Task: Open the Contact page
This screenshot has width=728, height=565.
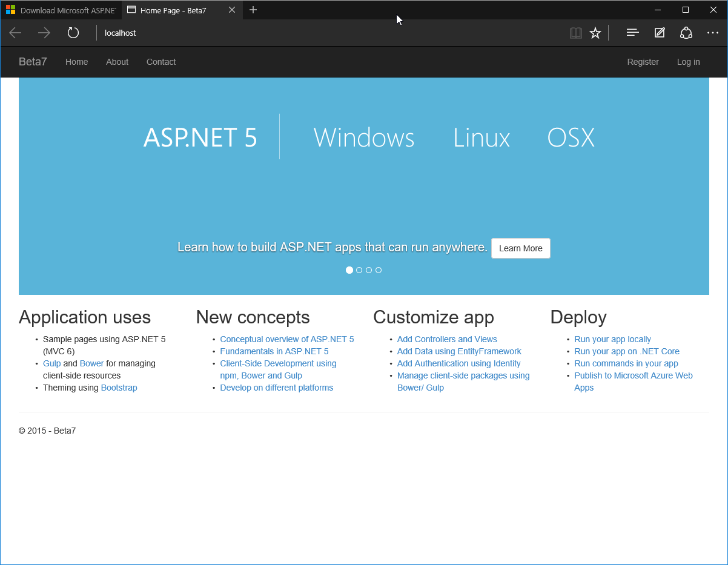Action: point(160,62)
